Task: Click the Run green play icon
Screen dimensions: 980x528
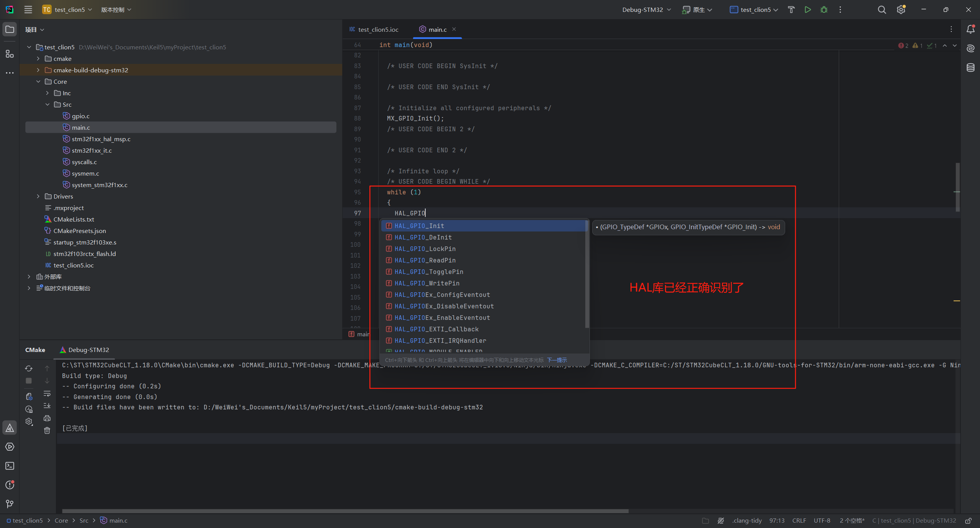Action: (807, 10)
